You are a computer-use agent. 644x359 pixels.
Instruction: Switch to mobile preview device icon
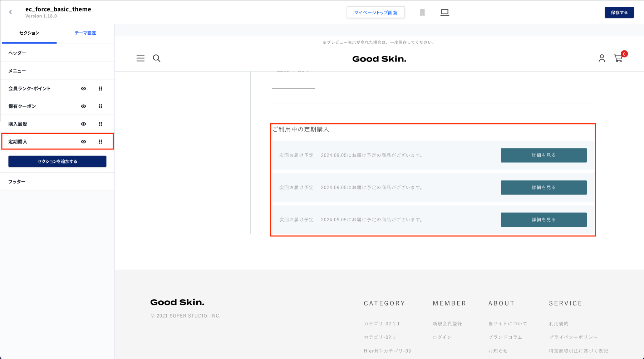422,13
